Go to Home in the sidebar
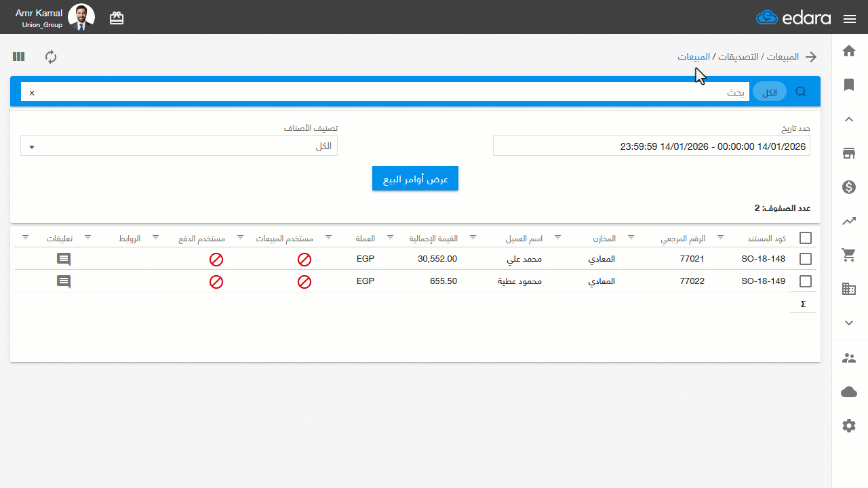Image resolution: width=868 pixels, height=488 pixels. click(x=849, y=51)
